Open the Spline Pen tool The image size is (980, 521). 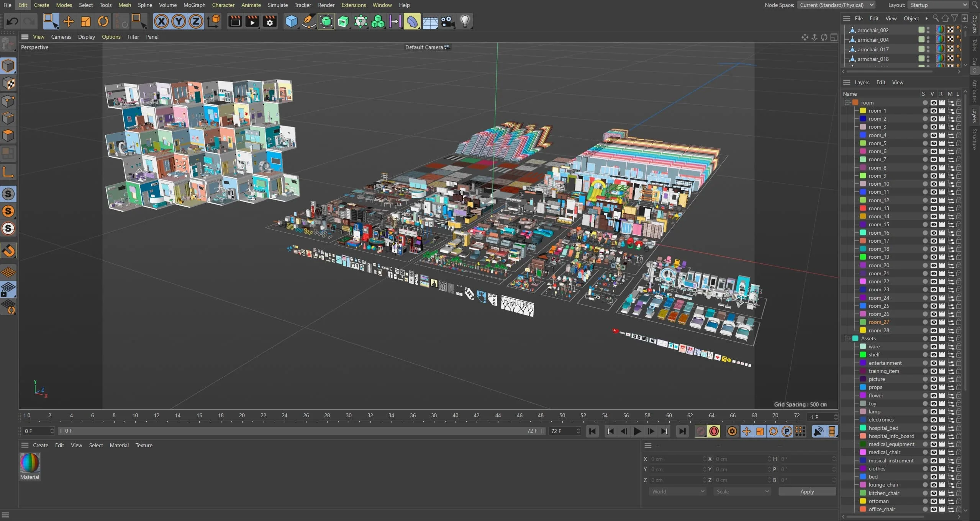[309, 21]
